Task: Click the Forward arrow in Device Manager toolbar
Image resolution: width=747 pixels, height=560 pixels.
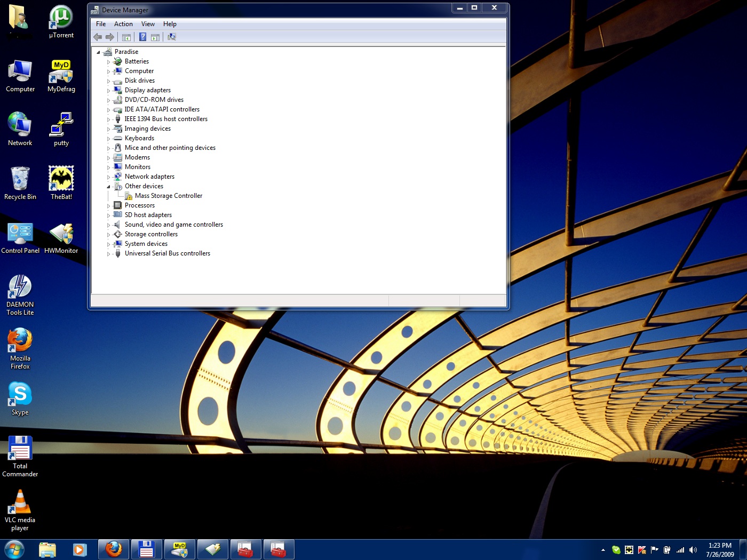Action: pos(110,37)
